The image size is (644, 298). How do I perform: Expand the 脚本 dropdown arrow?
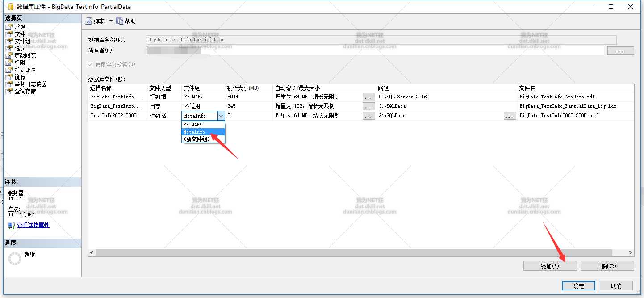click(x=111, y=21)
